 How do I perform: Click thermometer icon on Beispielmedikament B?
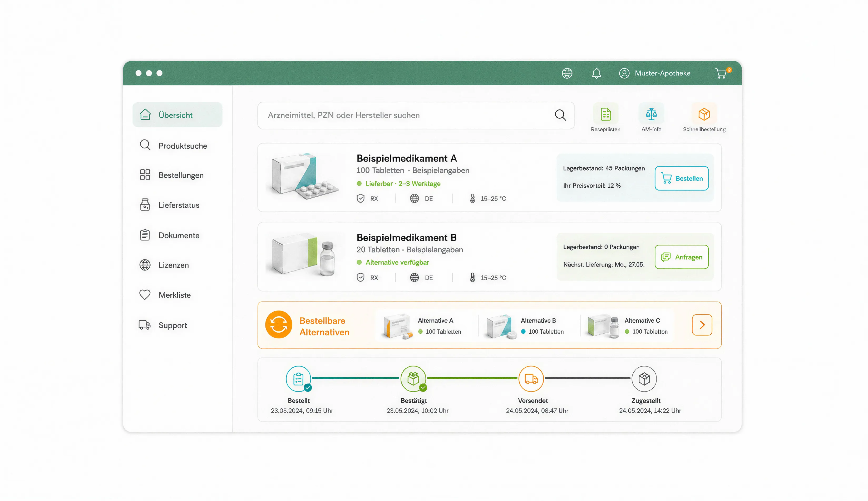click(x=472, y=278)
